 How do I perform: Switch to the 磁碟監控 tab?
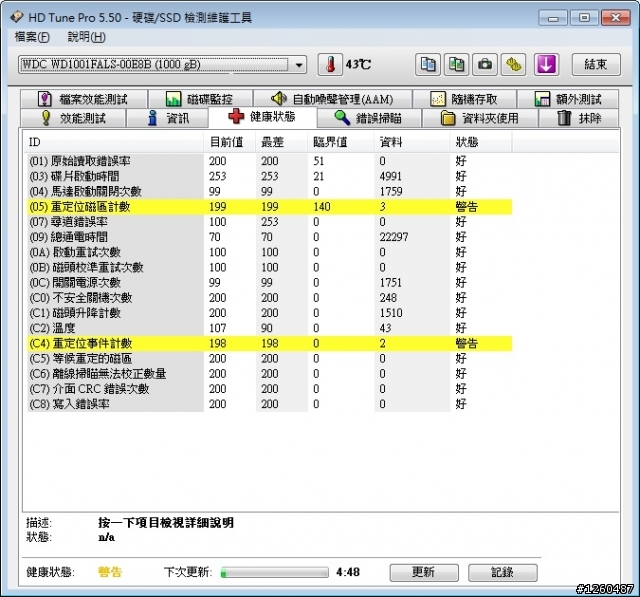coord(200,99)
